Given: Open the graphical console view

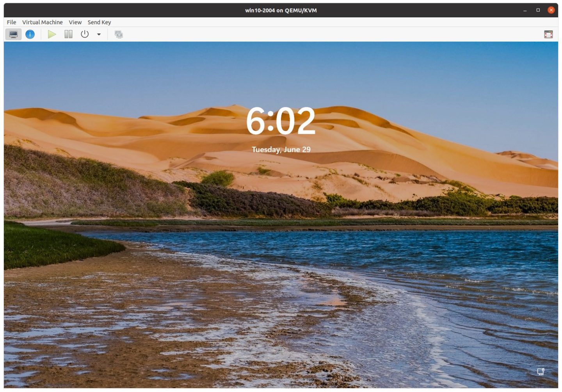Looking at the screenshot, I should click(13, 34).
